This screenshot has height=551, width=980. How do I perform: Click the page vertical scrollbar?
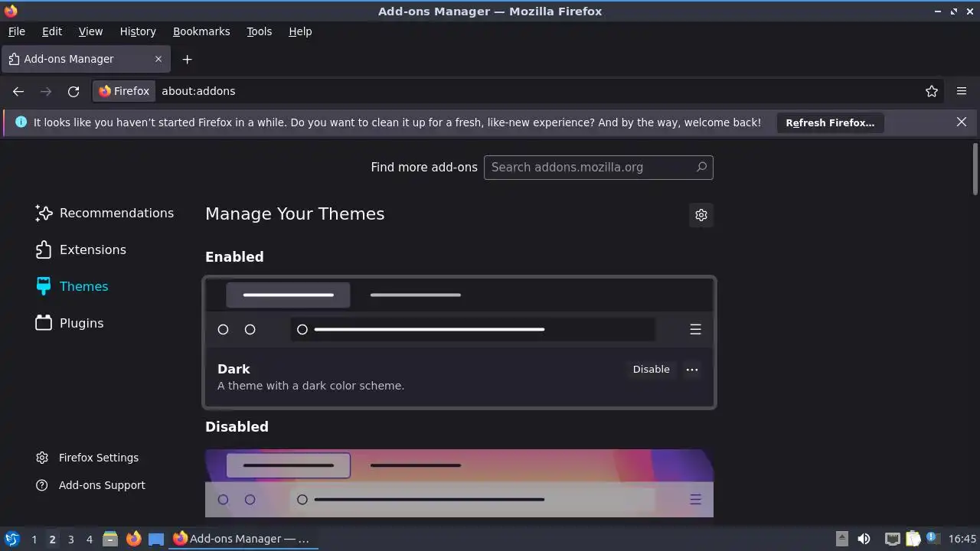click(975, 168)
